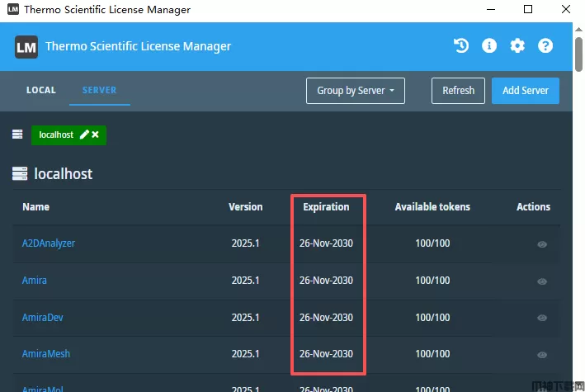Open settings gear icon

(x=517, y=46)
